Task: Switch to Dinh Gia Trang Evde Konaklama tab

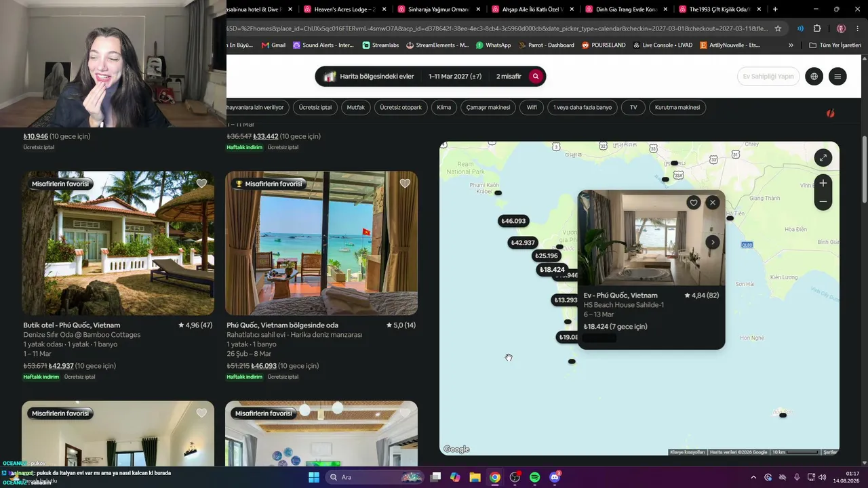Action: (625, 9)
